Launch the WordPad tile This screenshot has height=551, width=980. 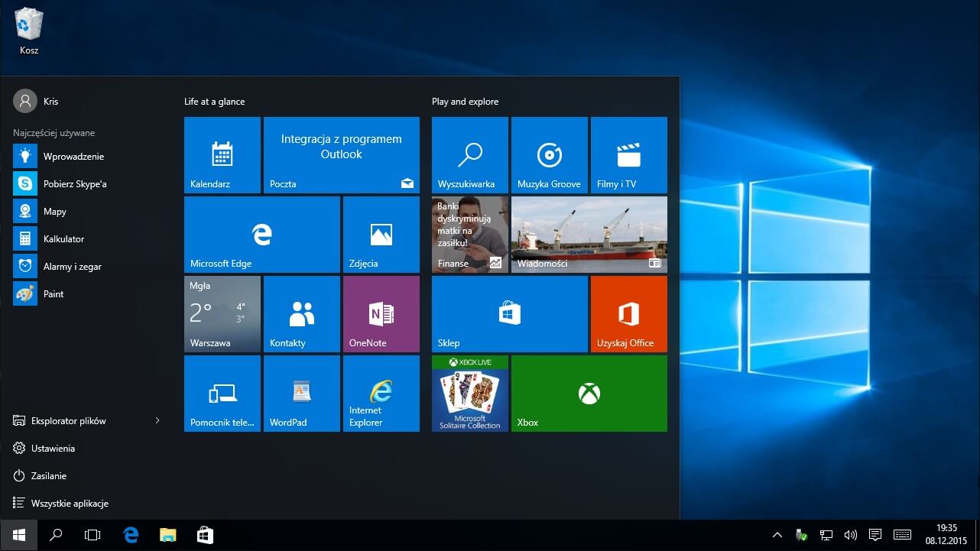click(x=302, y=394)
